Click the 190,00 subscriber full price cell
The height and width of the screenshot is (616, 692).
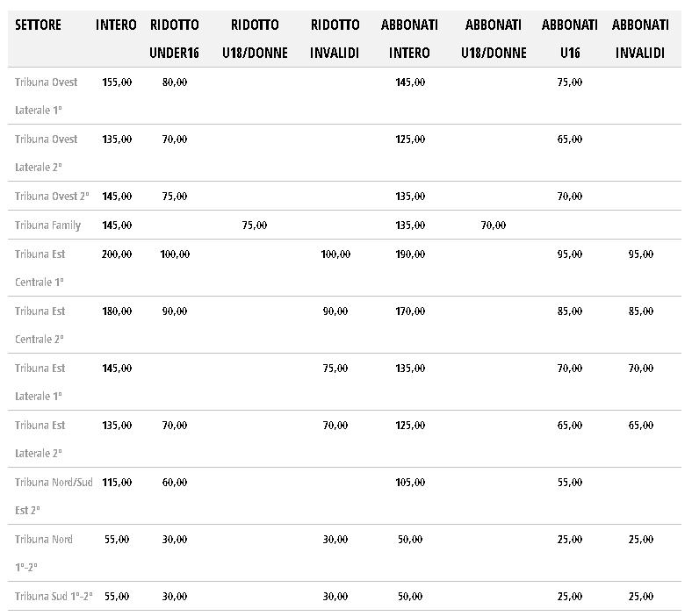[x=410, y=254]
